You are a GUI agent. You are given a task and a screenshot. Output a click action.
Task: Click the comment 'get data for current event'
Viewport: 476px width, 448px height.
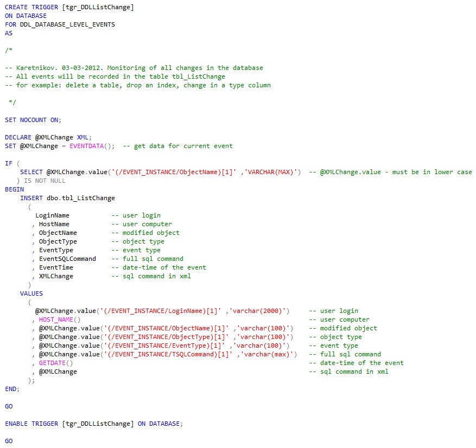(x=178, y=146)
